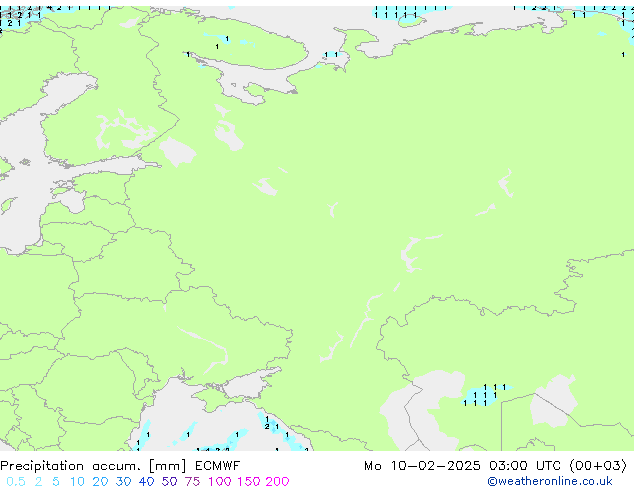Click the 30 mm legend value
634x490 pixels.
[x=123, y=482]
